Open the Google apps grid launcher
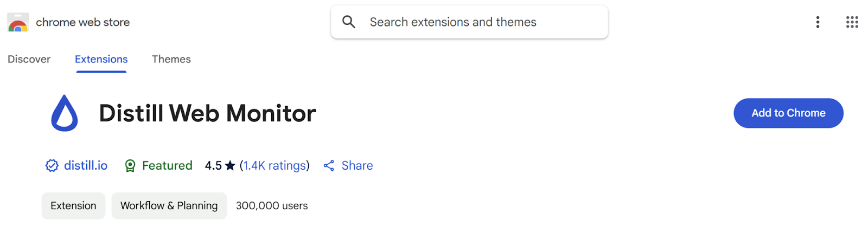The height and width of the screenshot is (226, 868). tap(852, 22)
